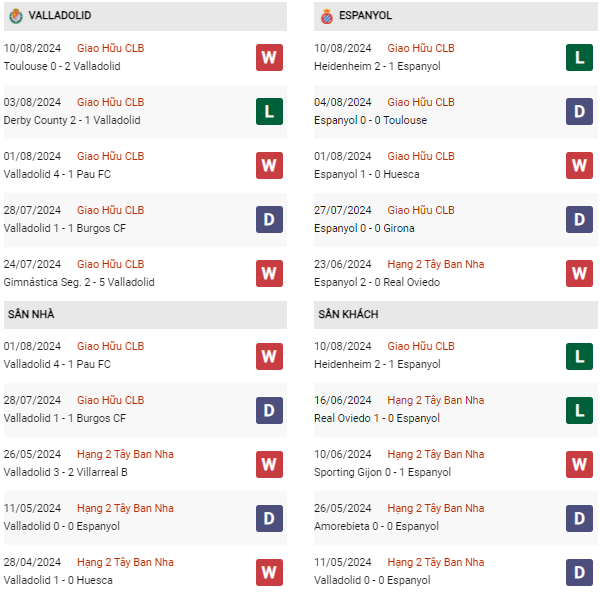This screenshot has height=592, width=600.
Task: Click the Amorebieta 0 - 0 Espanyol result
Action: click(x=376, y=526)
